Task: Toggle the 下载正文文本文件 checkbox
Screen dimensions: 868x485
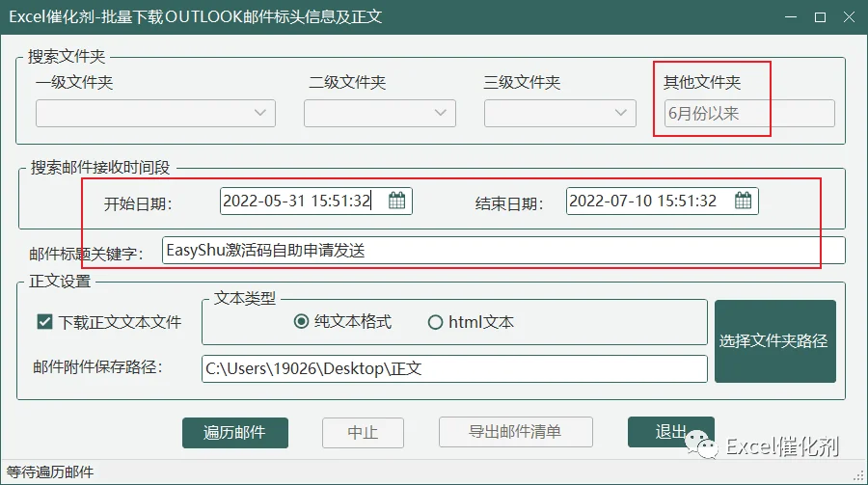Action: pos(44,322)
